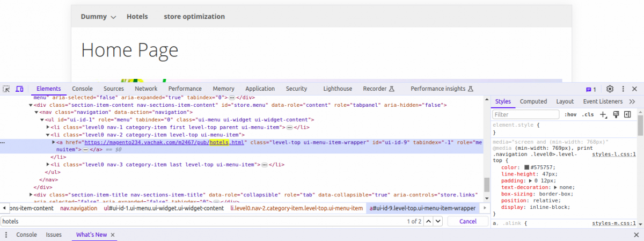Switch to the Console tab in the top bar
The image size is (644, 241).
(82, 89)
